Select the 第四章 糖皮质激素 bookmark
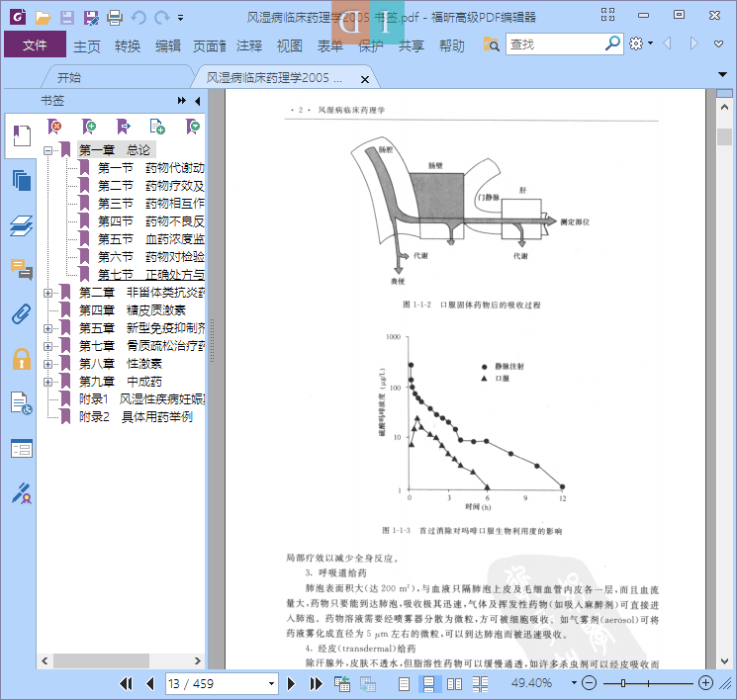The height and width of the screenshot is (700, 737). point(133,310)
